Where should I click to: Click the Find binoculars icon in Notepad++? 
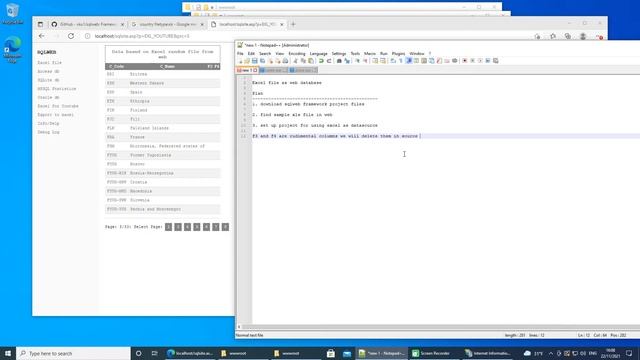tap(339, 61)
